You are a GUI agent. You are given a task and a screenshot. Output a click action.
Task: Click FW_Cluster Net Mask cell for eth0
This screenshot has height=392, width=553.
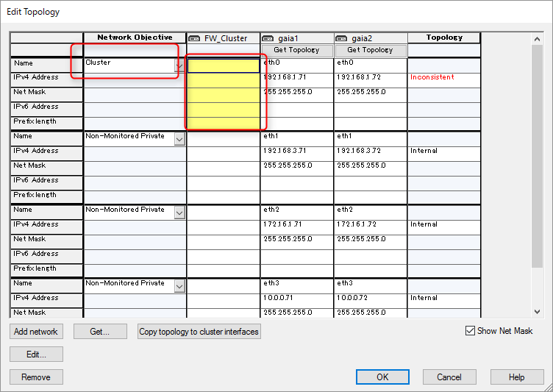tap(224, 96)
